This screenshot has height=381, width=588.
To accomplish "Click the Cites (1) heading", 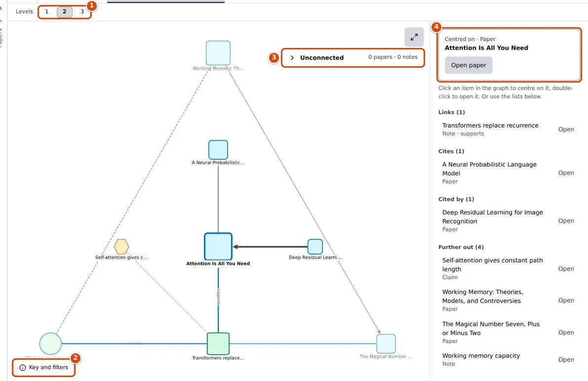I will 451,151.
